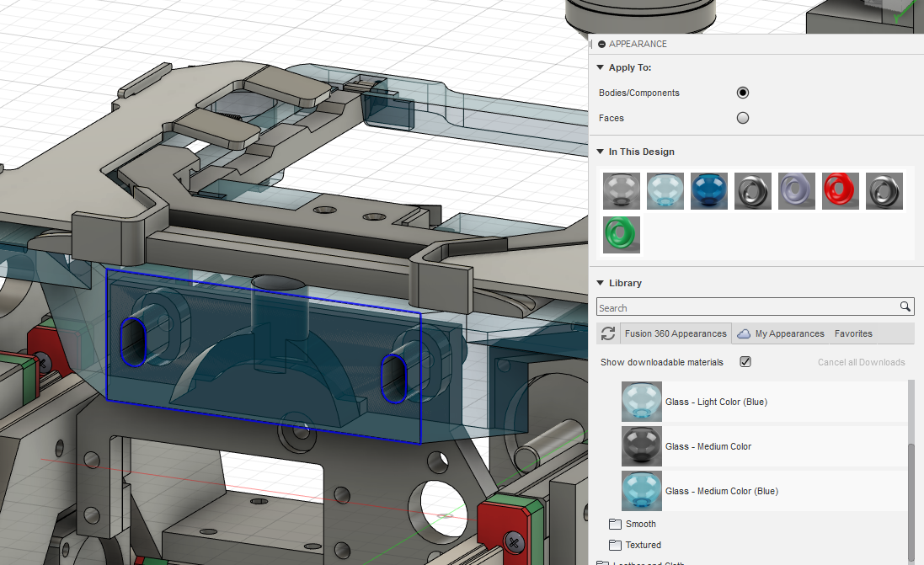The height and width of the screenshot is (565, 924).
Task: Click the Appearance panel header icon
Action: [601, 44]
